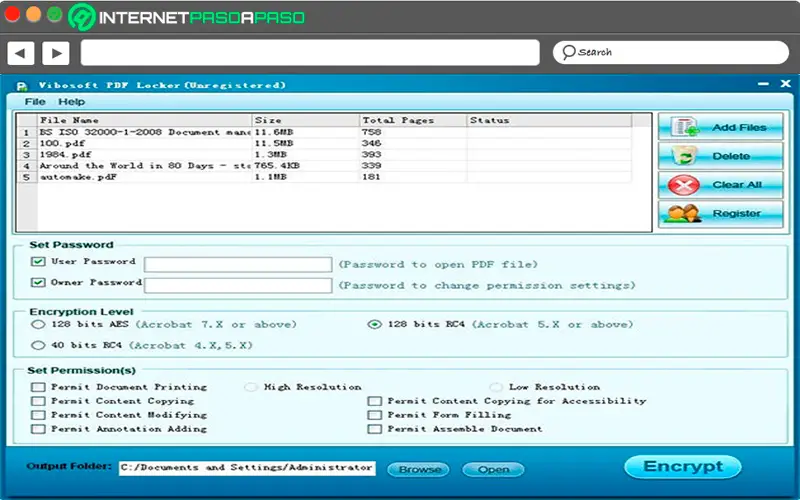Click the magnifier icon in Search box

(568, 52)
